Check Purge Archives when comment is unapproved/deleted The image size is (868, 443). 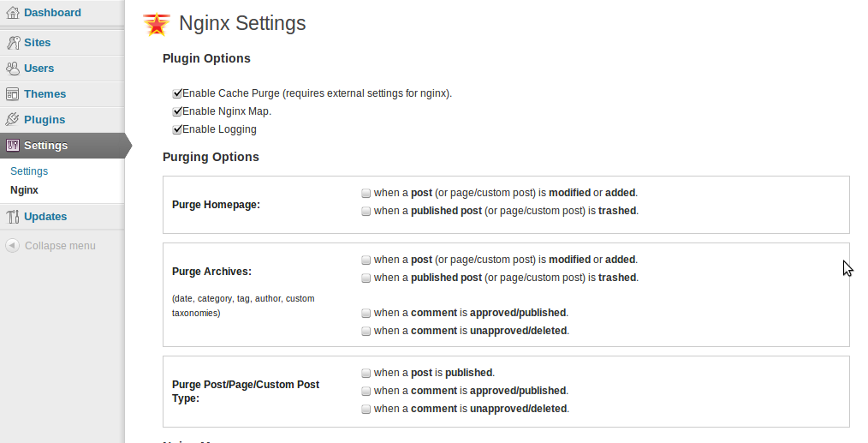366,331
